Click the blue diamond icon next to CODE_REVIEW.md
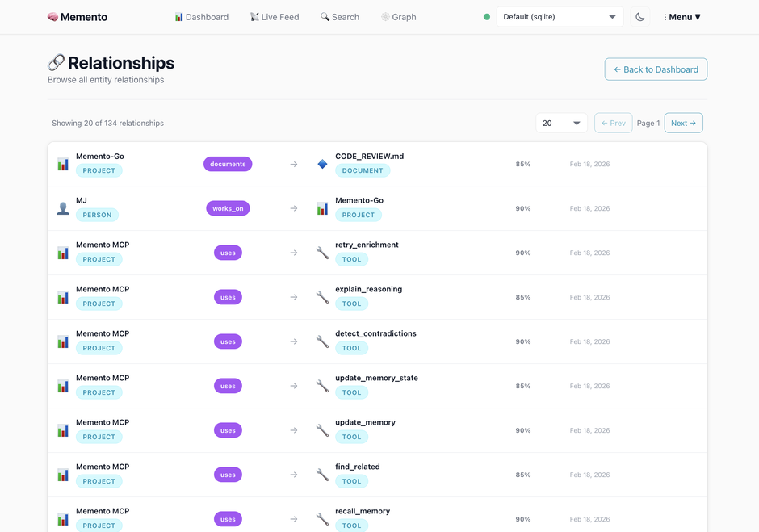This screenshot has height=532, width=759. coord(322,164)
